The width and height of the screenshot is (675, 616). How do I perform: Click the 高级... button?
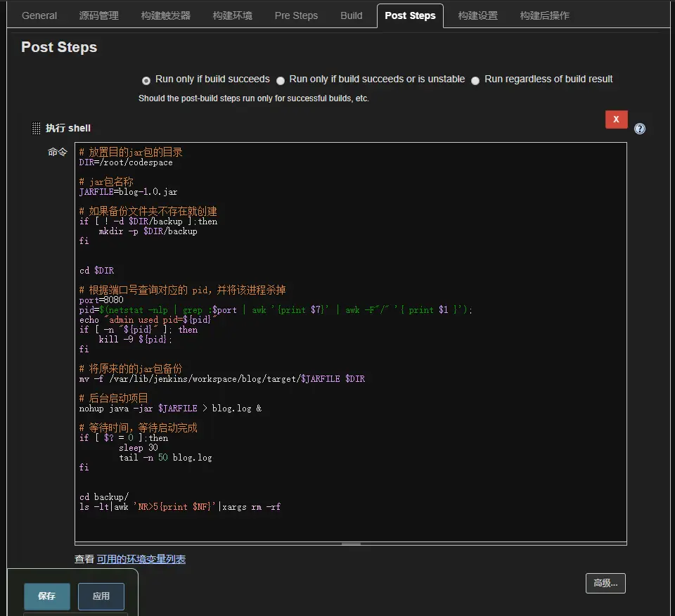point(605,583)
